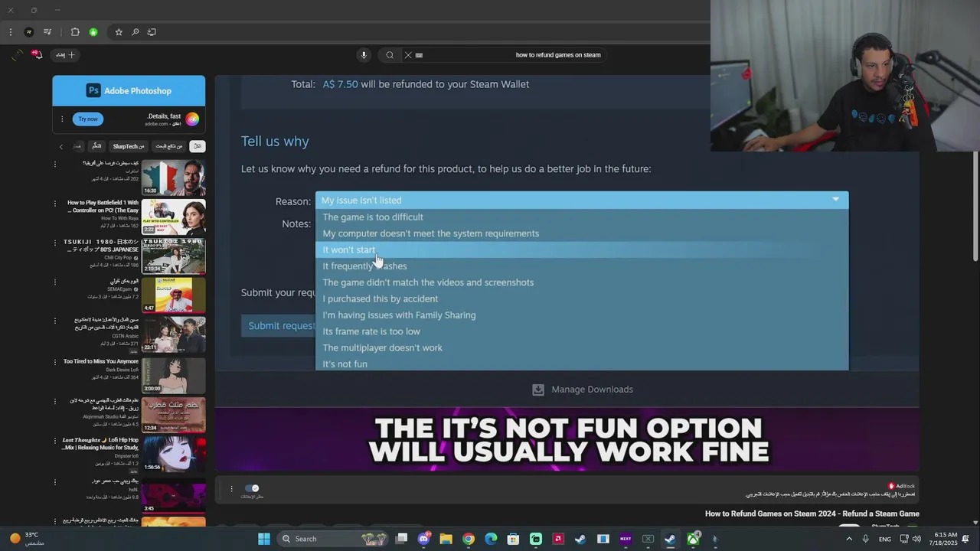The image size is (980, 551).
Task: Select 'I purchased this by accident'
Action: 582,298
